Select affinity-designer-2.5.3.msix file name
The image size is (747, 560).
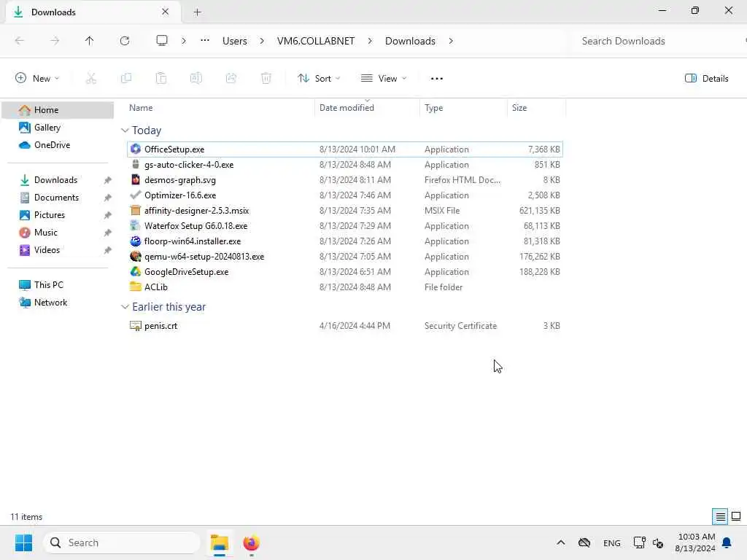[x=197, y=211]
